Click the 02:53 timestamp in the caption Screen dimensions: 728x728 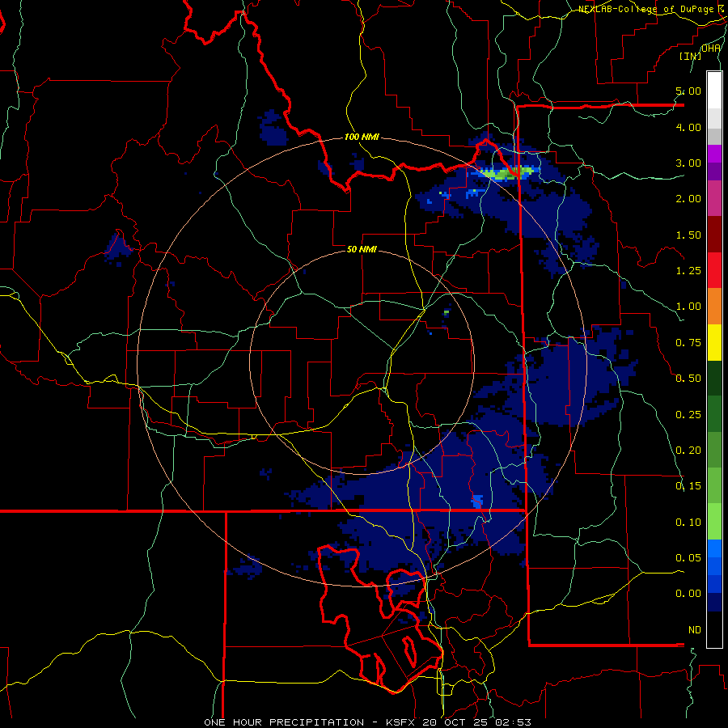click(x=511, y=722)
